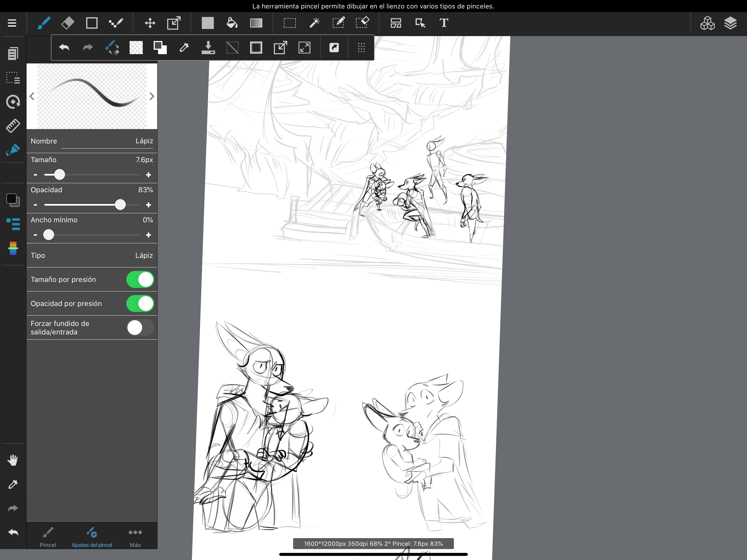
Task: Choose the Magic Wand selection tool
Action: point(314,23)
